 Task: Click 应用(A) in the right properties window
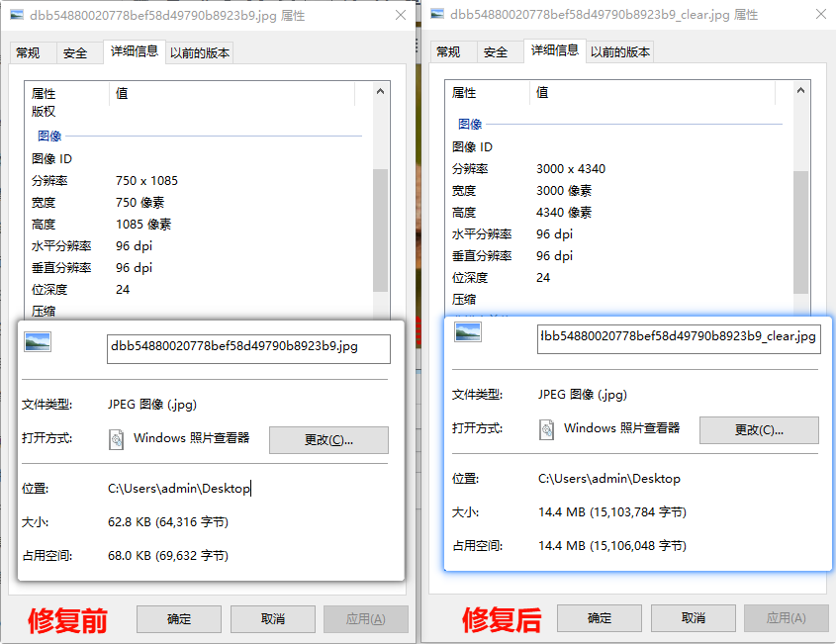click(787, 618)
